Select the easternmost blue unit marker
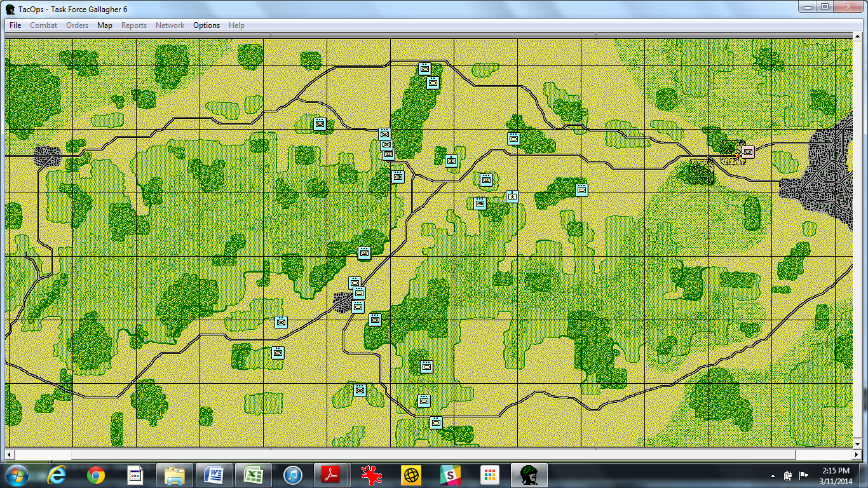The height and width of the screenshot is (488, 868). coord(581,189)
